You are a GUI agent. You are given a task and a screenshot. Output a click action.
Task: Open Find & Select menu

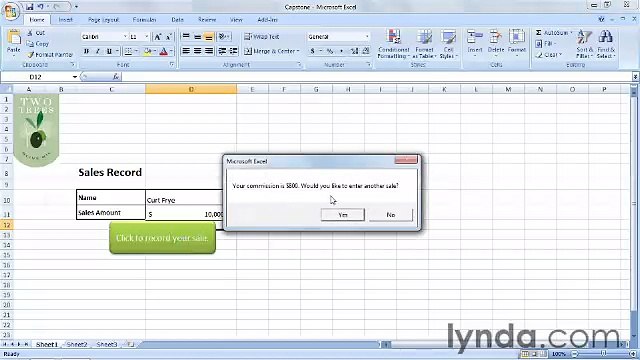(x=606, y=44)
